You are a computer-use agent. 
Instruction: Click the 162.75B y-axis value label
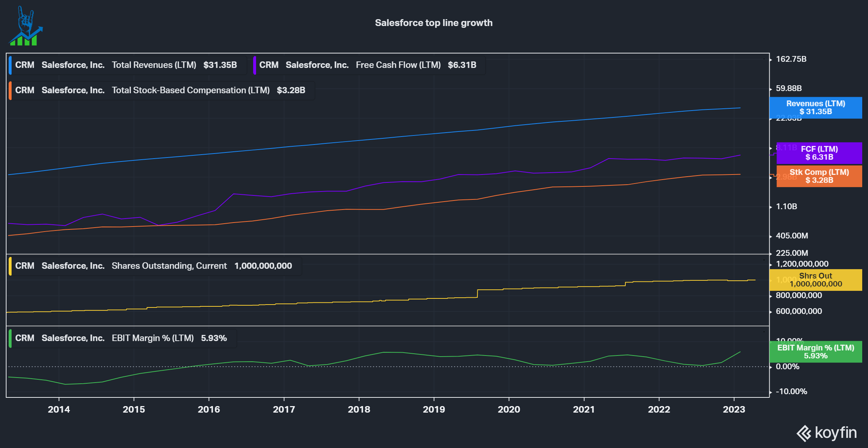[x=791, y=59]
